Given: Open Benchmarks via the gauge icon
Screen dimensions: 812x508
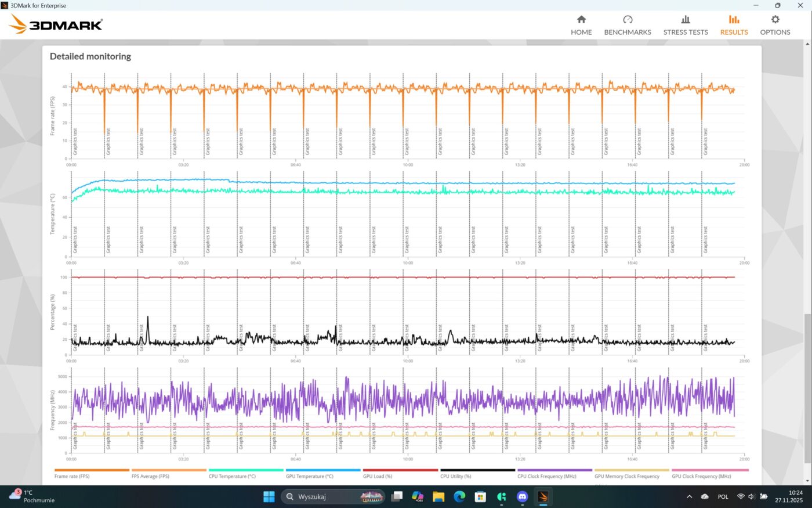Looking at the screenshot, I should [628, 20].
